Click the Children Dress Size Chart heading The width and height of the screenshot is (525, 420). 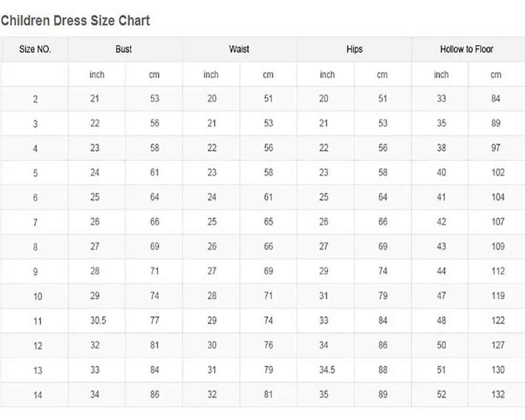coord(75,21)
